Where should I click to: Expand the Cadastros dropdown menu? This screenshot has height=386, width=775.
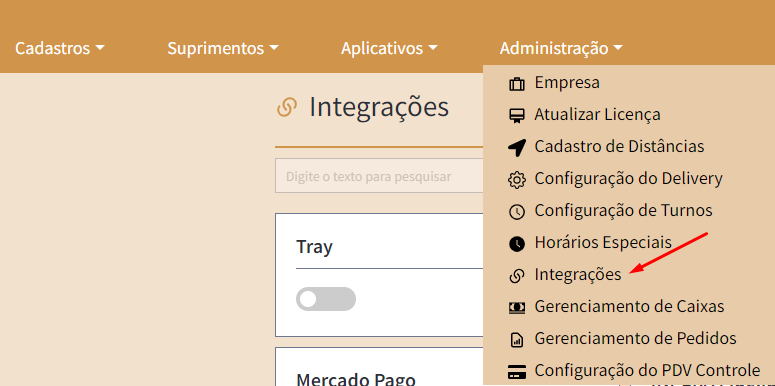point(60,48)
